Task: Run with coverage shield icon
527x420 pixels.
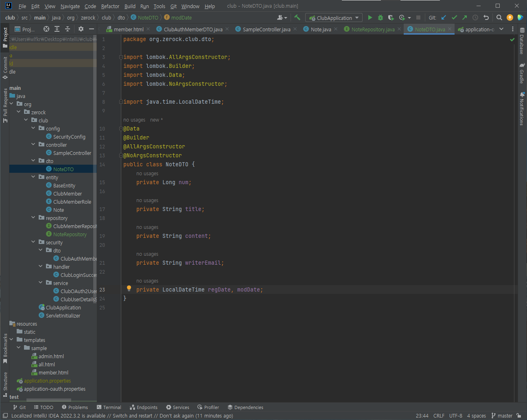Action: 391,17
